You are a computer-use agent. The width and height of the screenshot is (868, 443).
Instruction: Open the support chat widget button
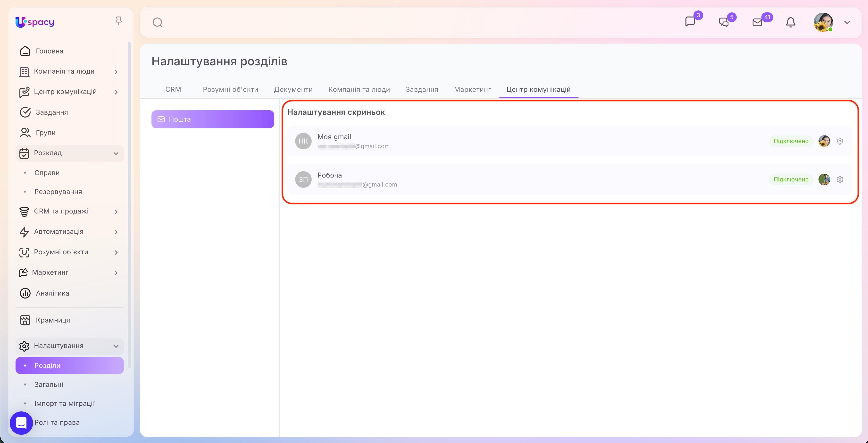pos(21,423)
